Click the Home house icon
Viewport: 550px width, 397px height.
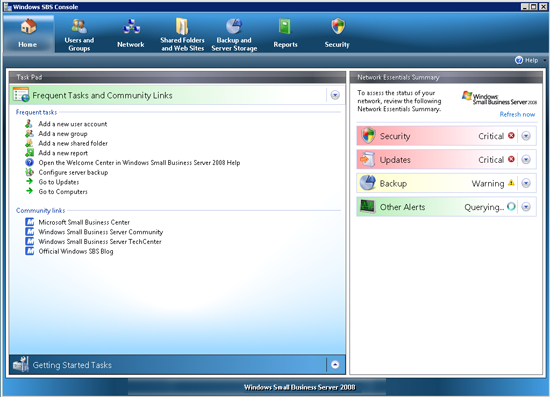(x=28, y=27)
